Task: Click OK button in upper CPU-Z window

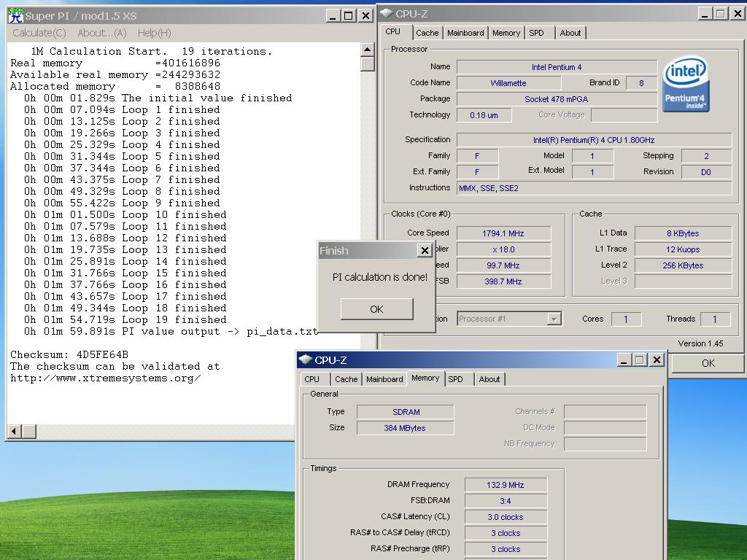Action: (708, 363)
